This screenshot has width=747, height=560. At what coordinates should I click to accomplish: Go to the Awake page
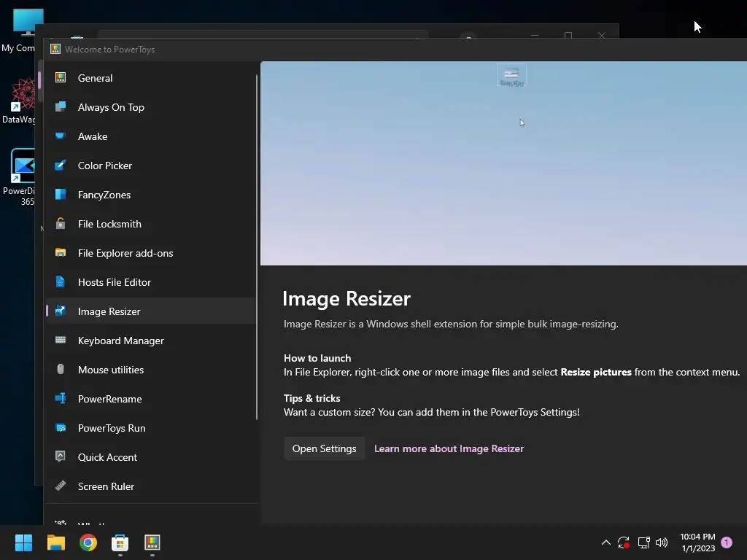150,136
